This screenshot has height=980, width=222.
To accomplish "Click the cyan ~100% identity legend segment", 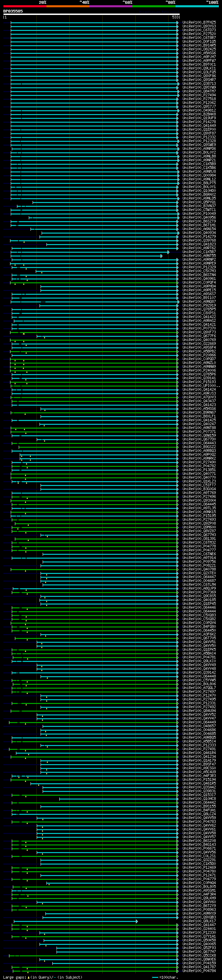I will [197, 6].
